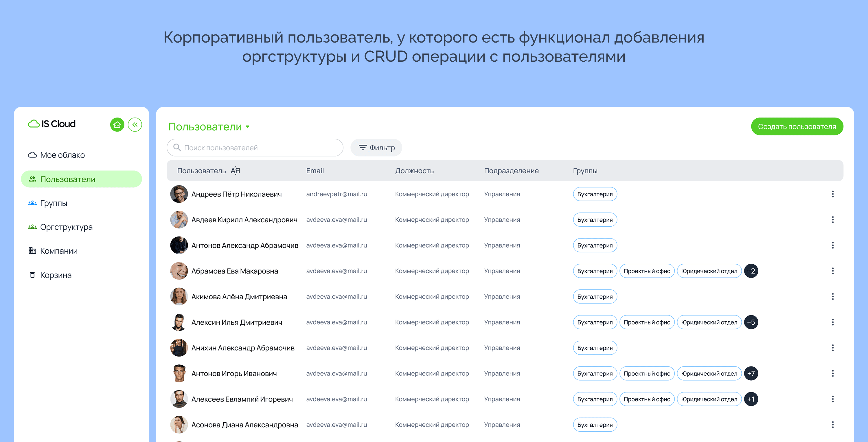Open Группы in the sidebar

(x=54, y=203)
